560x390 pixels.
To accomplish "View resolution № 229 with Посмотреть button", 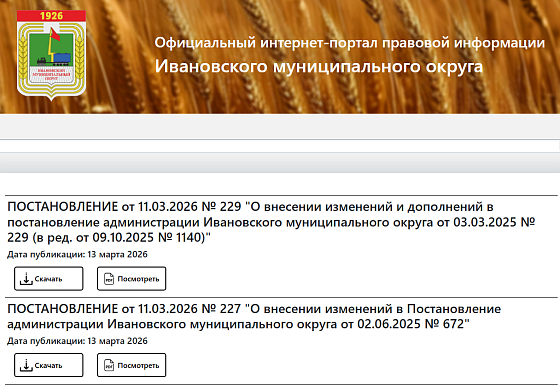I will 131,279.
